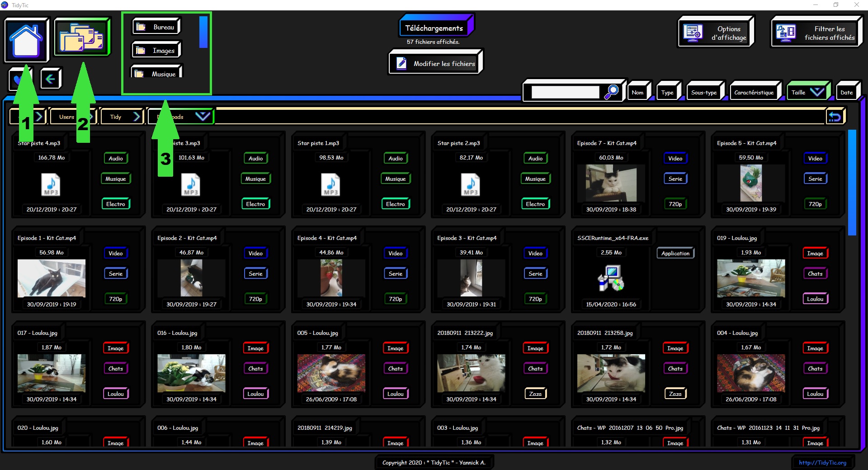Toggle sorting by Sous-type
The height and width of the screenshot is (470, 868).
coord(704,92)
